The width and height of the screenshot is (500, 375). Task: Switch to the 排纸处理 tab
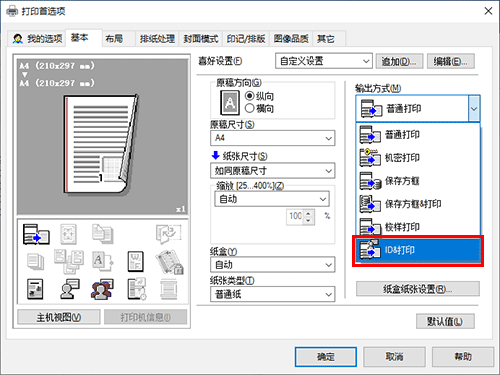point(157,39)
